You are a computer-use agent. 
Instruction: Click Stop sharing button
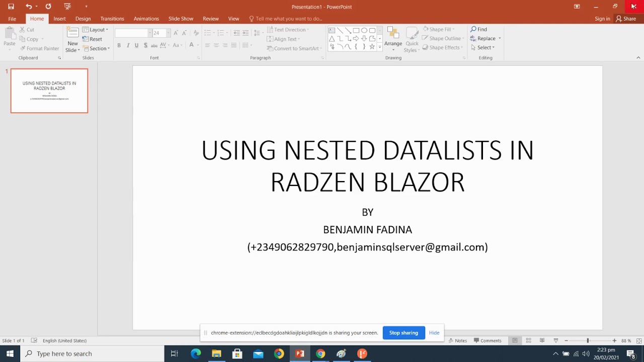tap(404, 333)
